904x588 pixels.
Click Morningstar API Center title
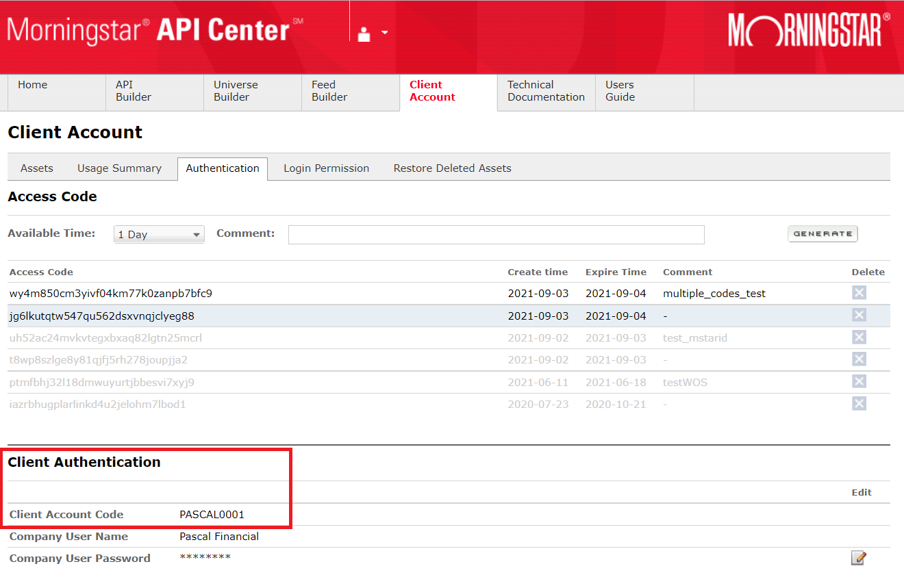(155, 30)
